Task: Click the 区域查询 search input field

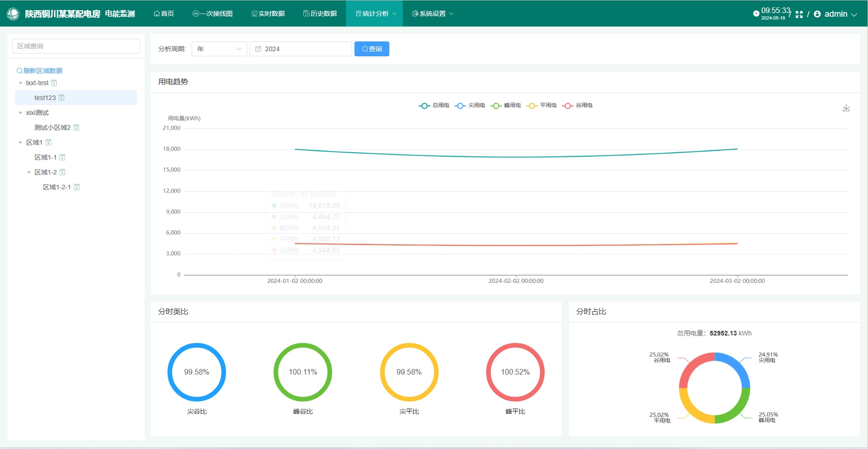Action: coord(76,46)
